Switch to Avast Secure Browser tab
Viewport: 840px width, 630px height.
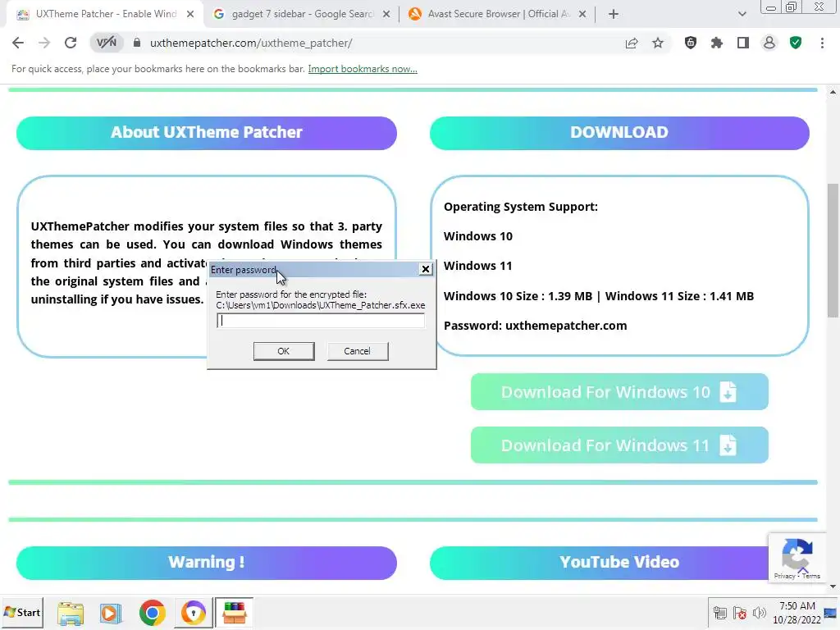497,14
